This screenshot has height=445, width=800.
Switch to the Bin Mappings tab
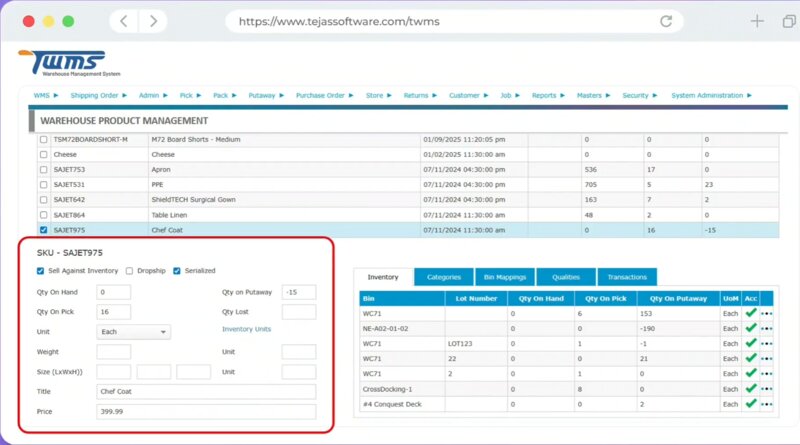[x=508, y=277]
